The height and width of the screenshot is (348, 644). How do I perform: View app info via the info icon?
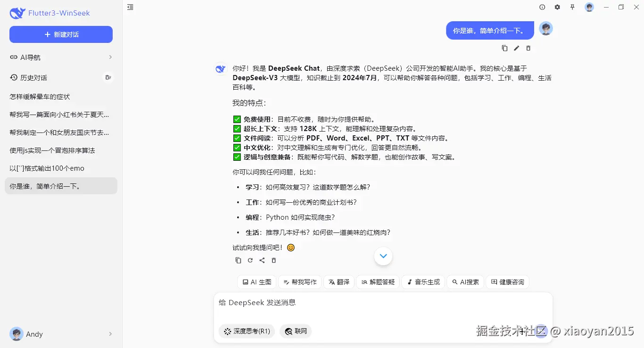pyautogui.click(x=542, y=7)
